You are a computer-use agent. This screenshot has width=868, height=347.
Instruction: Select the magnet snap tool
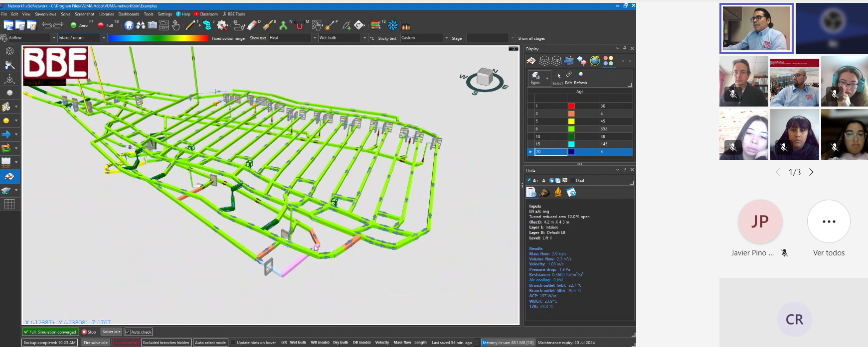click(x=299, y=26)
